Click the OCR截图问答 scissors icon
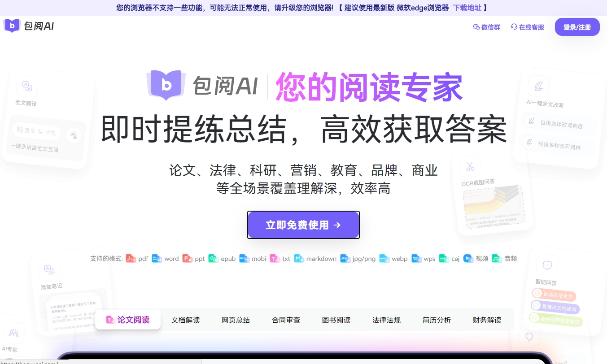 point(470,167)
